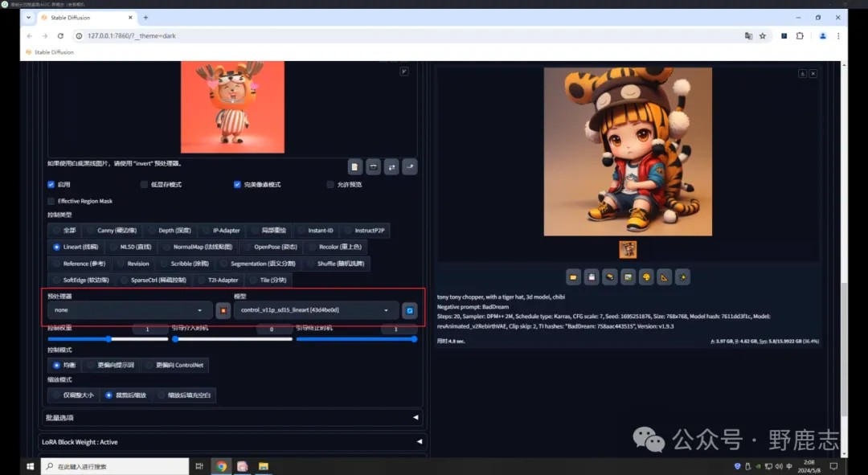The image size is (868, 475).
Task: Download the gallery image via top-right icon
Action: tap(802, 74)
